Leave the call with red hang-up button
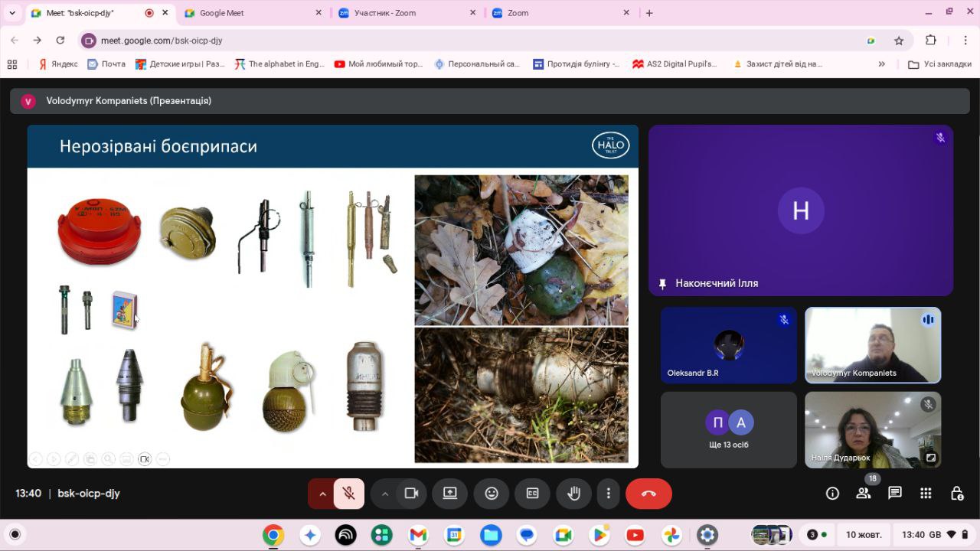The height and width of the screenshot is (551, 980). pos(648,494)
